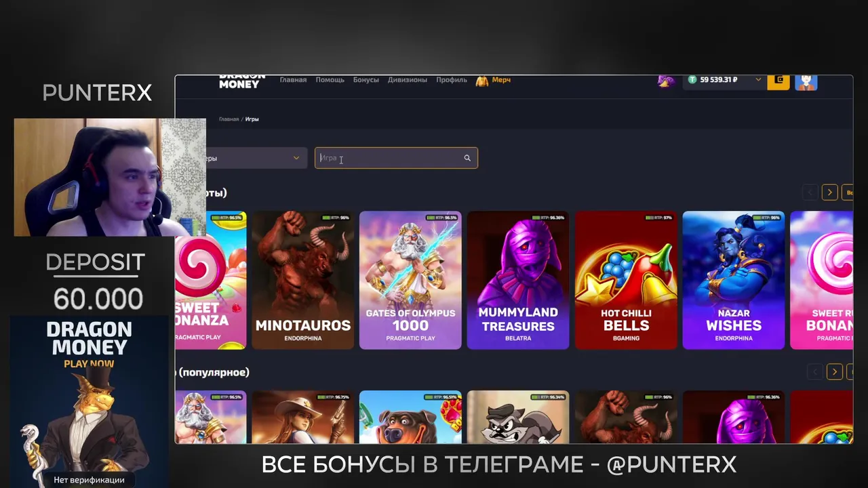Click RTP 96% badge on Nazar Wishes
Viewport: 868px width, 488px height.
click(766, 218)
